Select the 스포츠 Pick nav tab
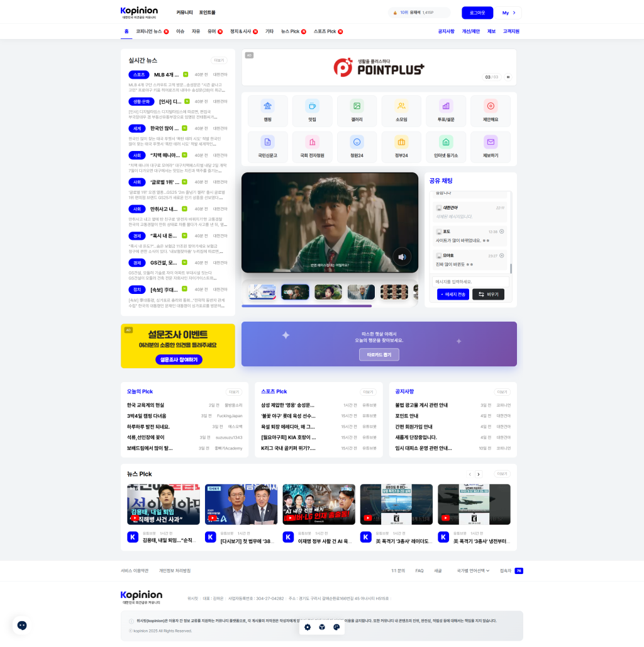This screenshot has height=647, width=644. [328, 31]
